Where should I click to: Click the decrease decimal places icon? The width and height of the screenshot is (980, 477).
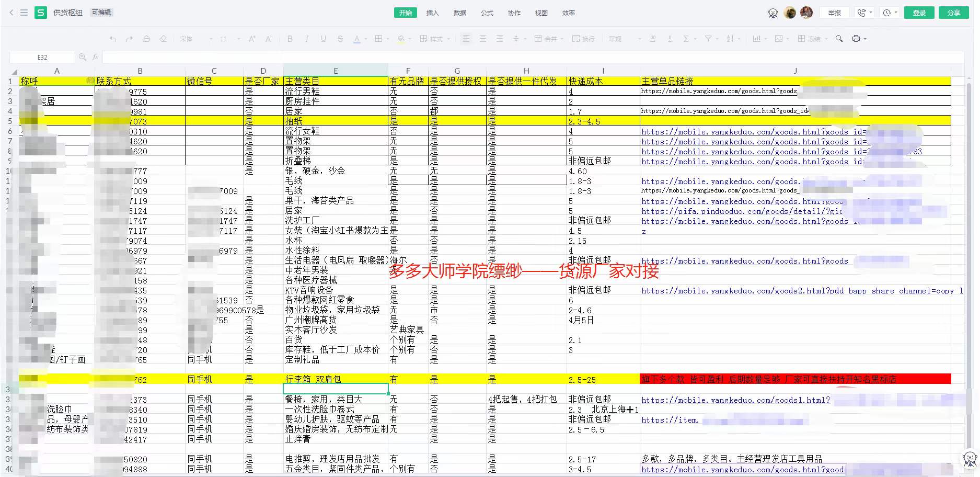[x=670, y=39]
